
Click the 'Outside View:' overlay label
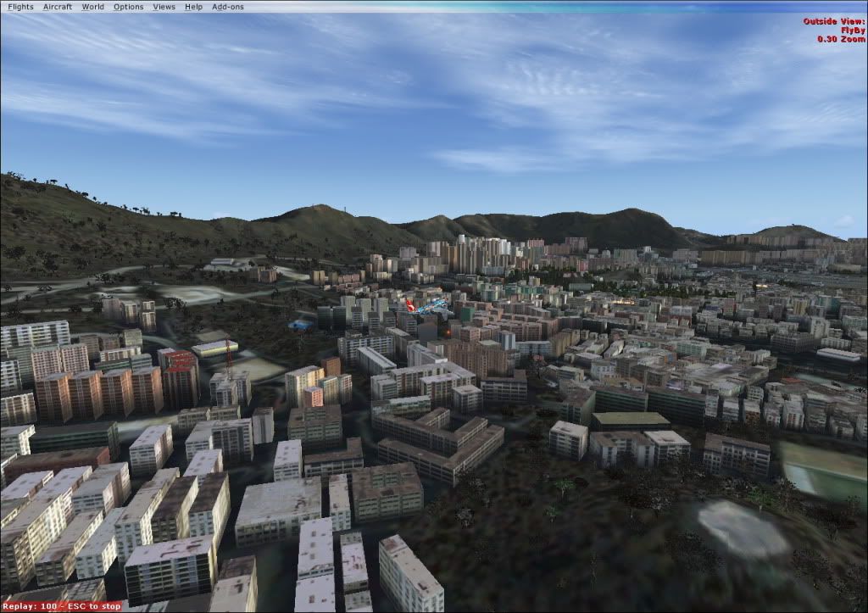[834, 21]
